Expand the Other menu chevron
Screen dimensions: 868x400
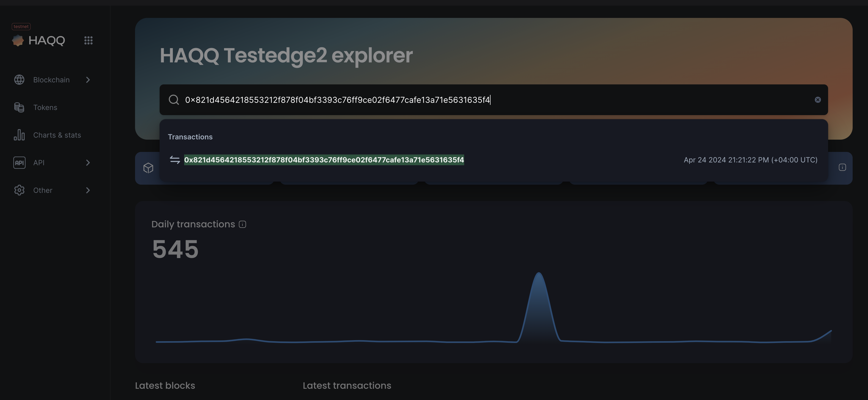coord(88,190)
